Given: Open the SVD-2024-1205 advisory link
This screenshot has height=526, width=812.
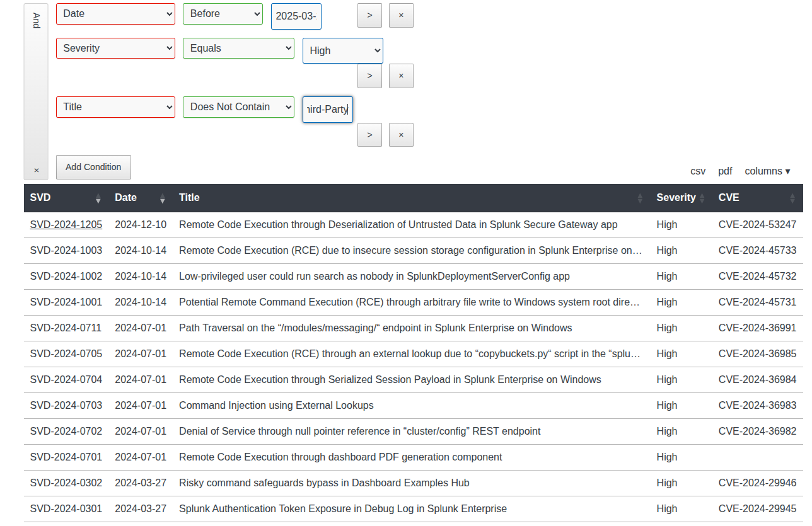Looking at the screenshot, I should tap(66, 225).
